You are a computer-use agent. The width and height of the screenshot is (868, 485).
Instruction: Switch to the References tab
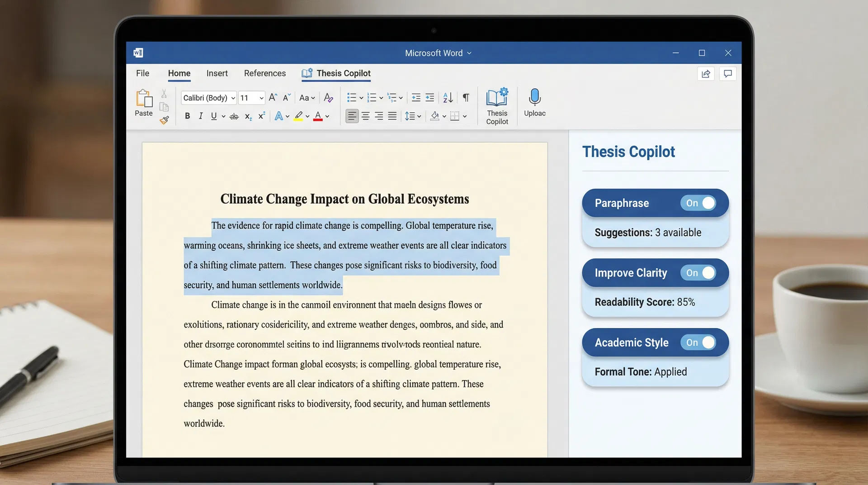tap(264, 73)
